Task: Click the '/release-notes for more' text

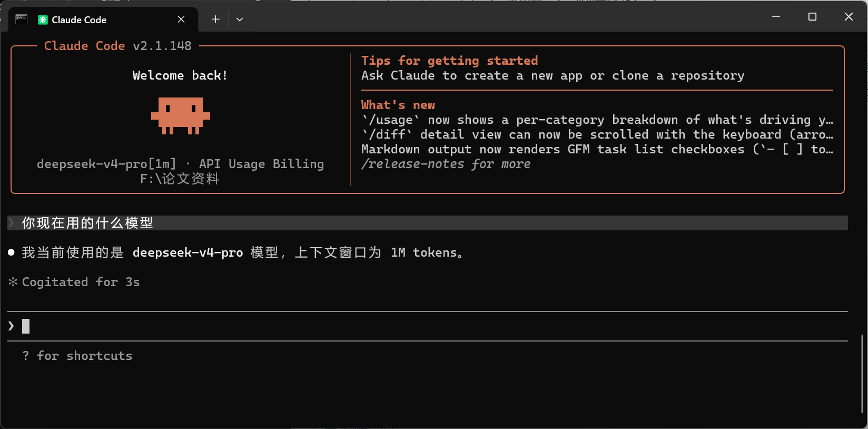Action: click(x=446, y=164)
